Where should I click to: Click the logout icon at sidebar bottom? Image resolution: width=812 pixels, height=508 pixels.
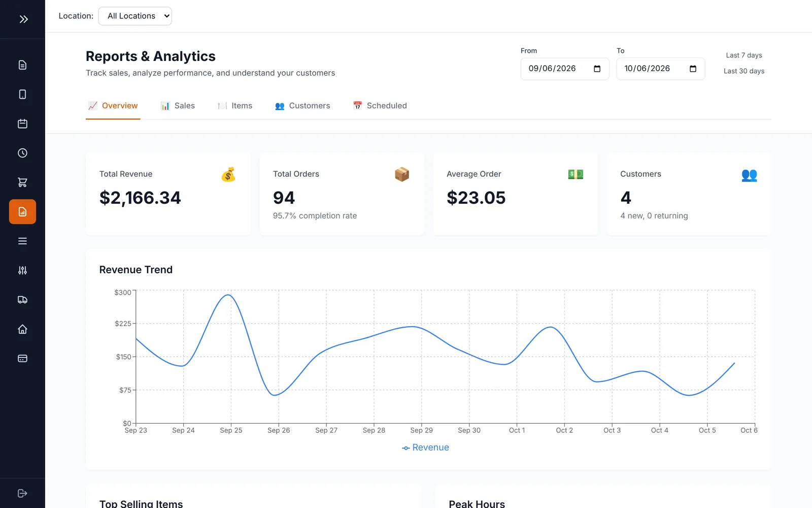pyautogui.click(x=22, y=493)
